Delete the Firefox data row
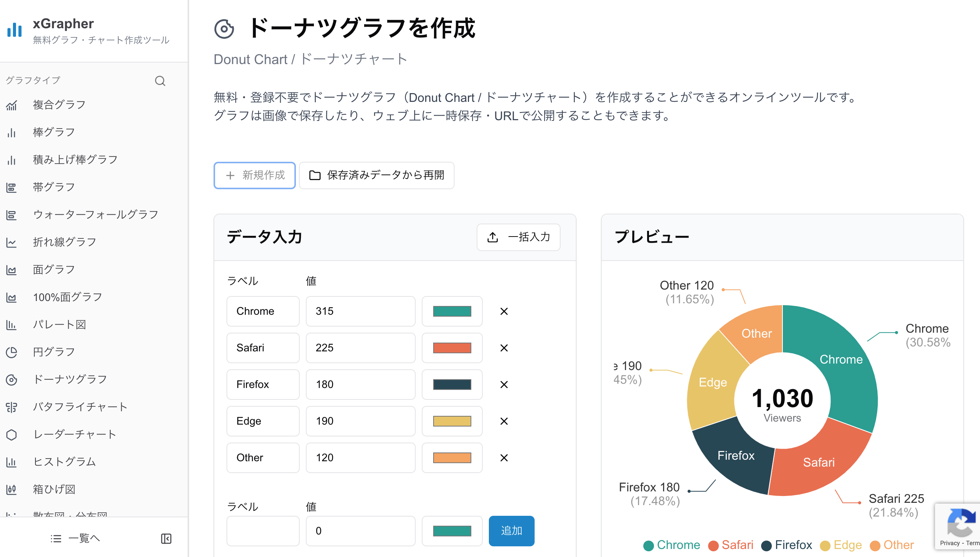 [504, 385]
